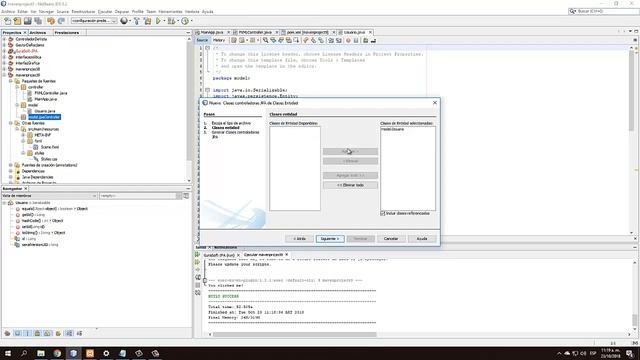Click the Cancelar button in the wizard

[391, 239]
